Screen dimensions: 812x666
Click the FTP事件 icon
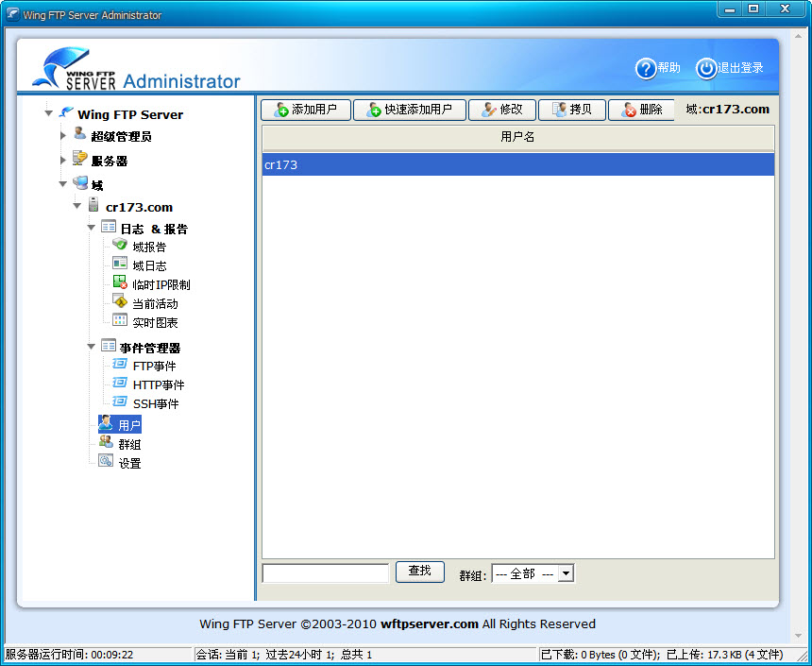pos(120,364)
